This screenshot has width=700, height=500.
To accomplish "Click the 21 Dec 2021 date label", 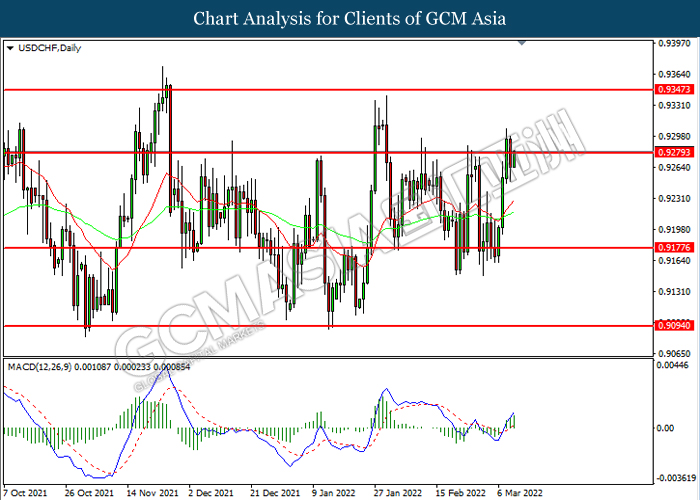I will tap(275, 493).
